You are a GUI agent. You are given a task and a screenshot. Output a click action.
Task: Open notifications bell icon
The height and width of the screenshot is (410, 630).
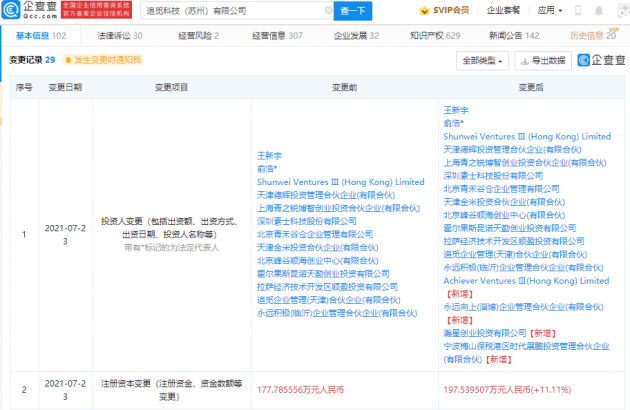coord(599,10)
